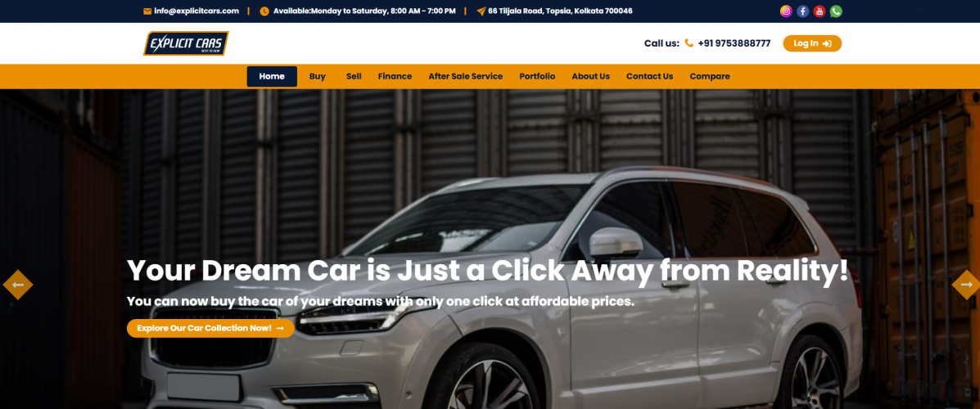Click the location arrow address icon
Image resolution: width=980 pixels, height=409 pixels.
pyautogui.click(x=481, y=11)
